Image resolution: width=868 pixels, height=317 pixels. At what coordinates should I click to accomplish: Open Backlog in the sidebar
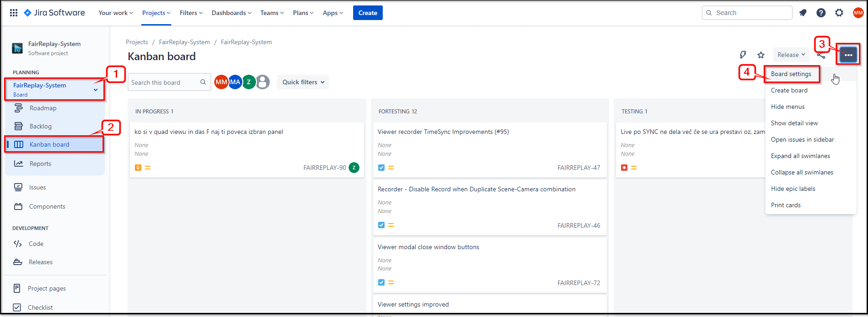point(55,126)
